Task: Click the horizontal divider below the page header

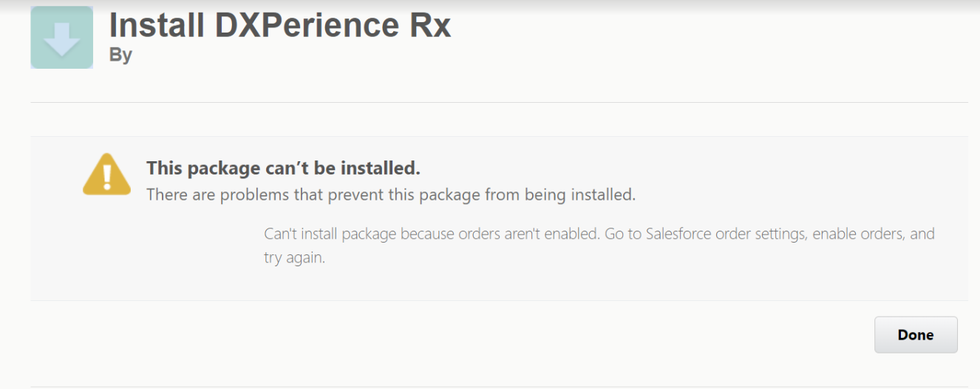Action: click(x=499, y=102)
